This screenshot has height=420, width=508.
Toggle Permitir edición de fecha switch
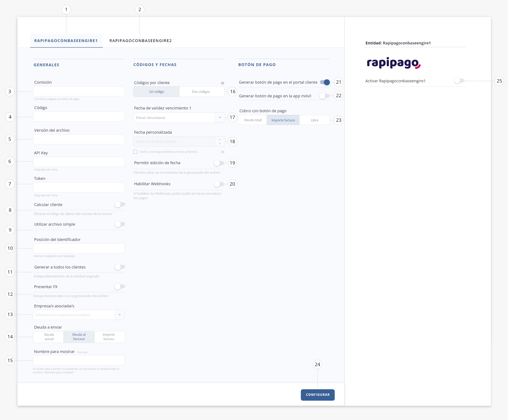click(x=219, y=163)
